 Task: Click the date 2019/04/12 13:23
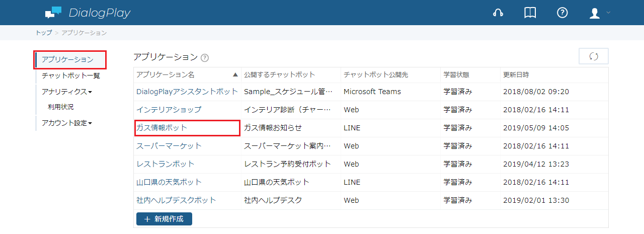coord(536,164)
